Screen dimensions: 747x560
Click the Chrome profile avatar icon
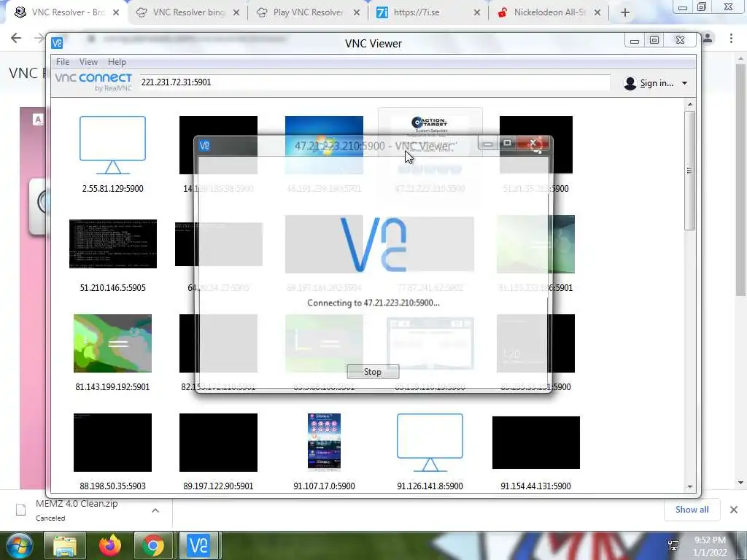click(708, 38)
